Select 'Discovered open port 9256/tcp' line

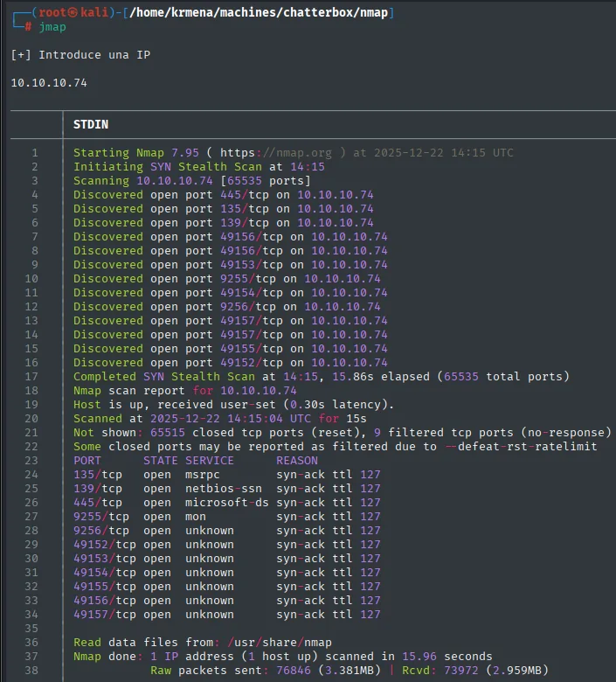226,306
